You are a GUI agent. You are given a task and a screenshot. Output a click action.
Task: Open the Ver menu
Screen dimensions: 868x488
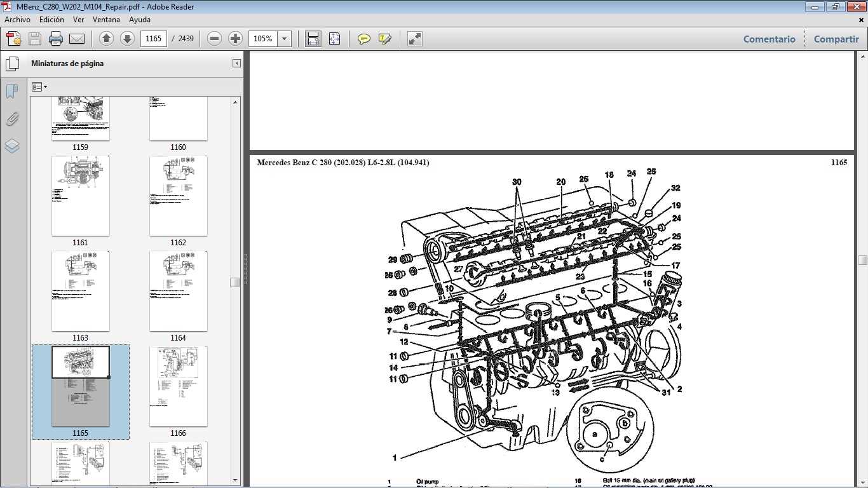[x=79, y=20]
